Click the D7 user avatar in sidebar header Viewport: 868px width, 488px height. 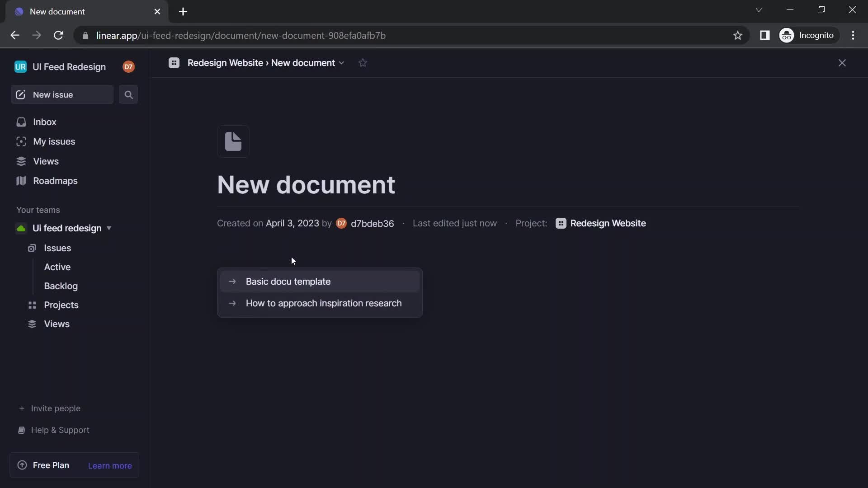[x=128, y=67]
